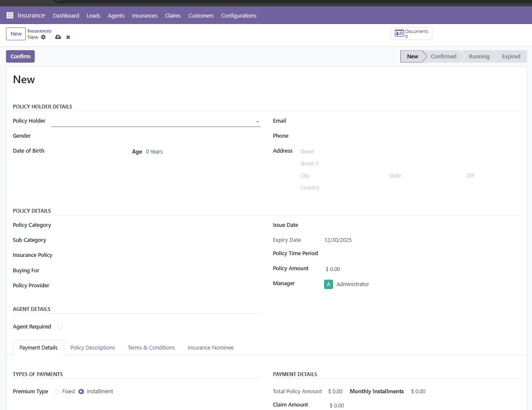The width and height of the screenshot is (532, 410).
Task: Open the Configurations menu
Action: (239, 15)
